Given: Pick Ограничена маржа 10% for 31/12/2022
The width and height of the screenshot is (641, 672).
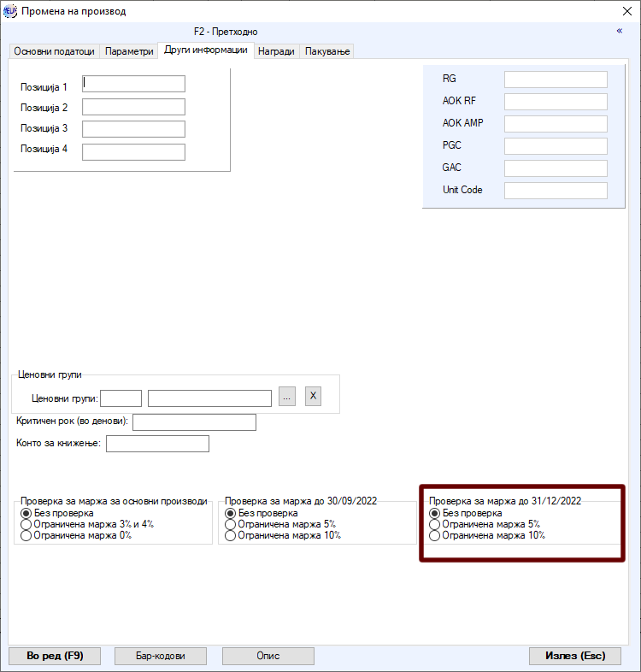Looking at the screenshot, I should pyautogui.click(x=488, y=535).
